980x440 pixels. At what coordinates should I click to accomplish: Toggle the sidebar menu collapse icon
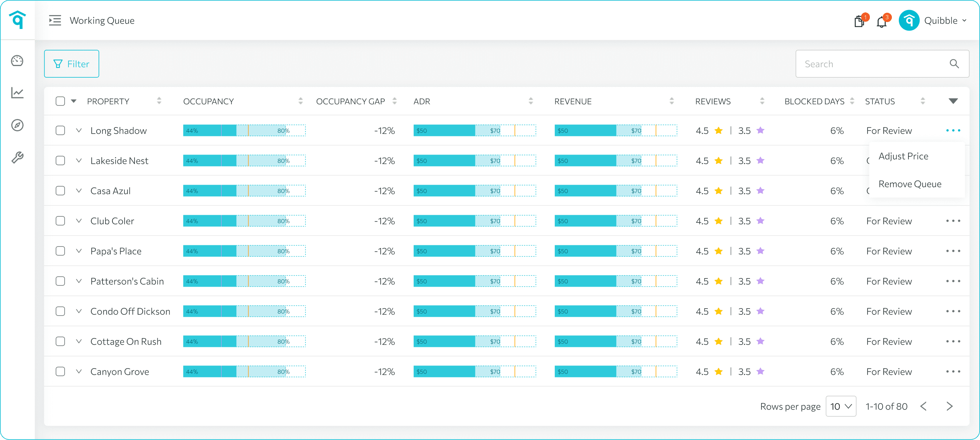coord(55,20)
